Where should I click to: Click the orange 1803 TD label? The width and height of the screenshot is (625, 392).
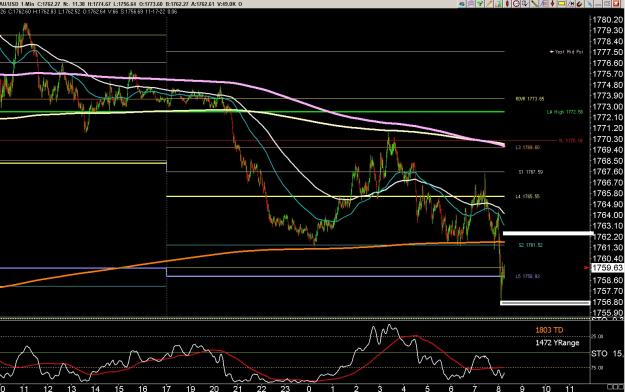click(549, 330)
